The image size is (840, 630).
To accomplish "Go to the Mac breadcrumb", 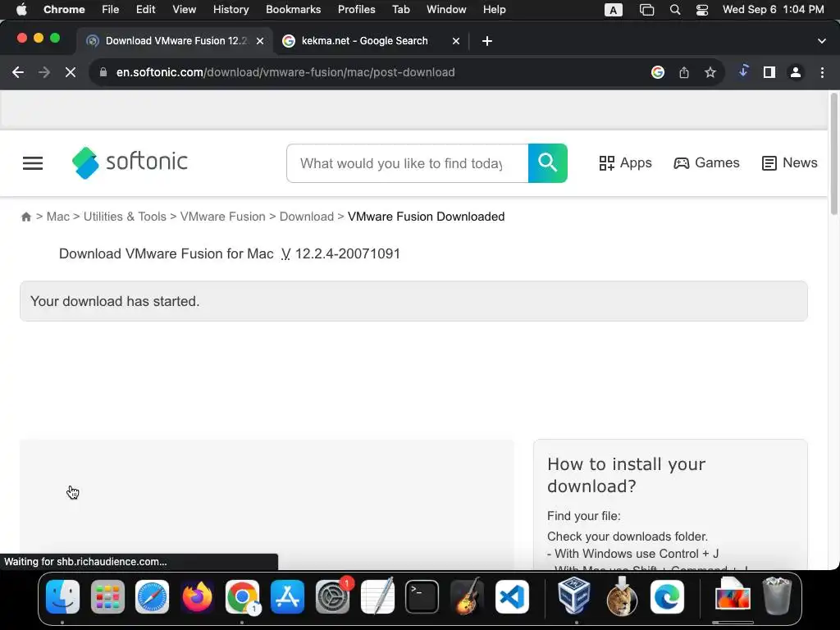I will click(x=58, y=217).
